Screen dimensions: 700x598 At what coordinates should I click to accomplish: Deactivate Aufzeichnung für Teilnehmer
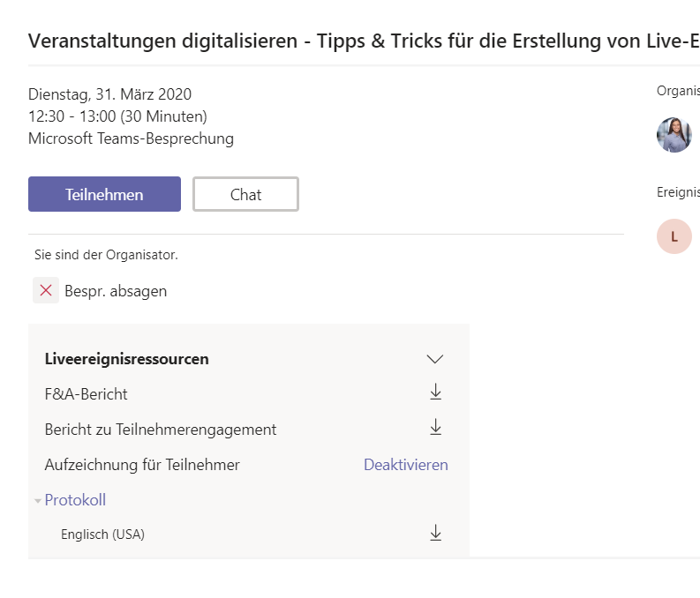[406, 465]
